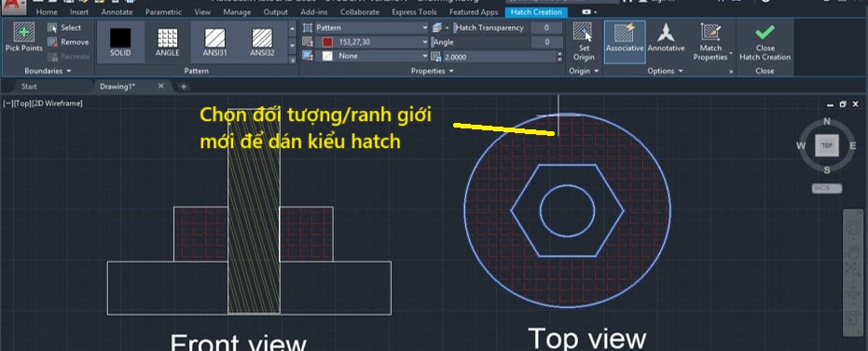Viewport: 868px width, 351px height.
Task: Switch to the Home ribbon tab
Action: click(47, 11)
